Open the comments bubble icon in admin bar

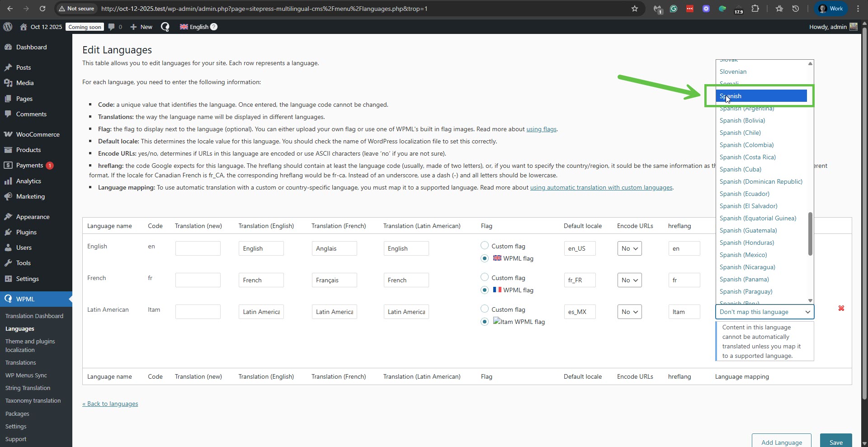pos(112,27)
